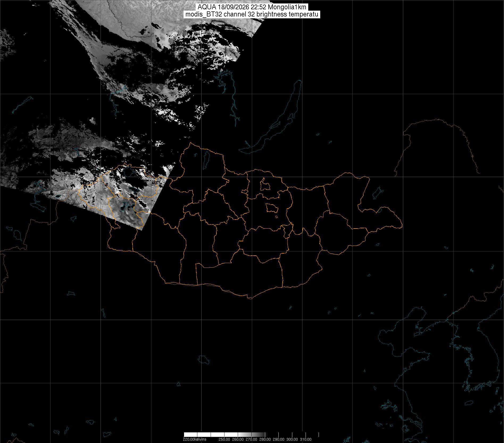Select the 310.00 colorbar label
The image size is (504, 443).
pyautogui.click(x=306, y=439)
